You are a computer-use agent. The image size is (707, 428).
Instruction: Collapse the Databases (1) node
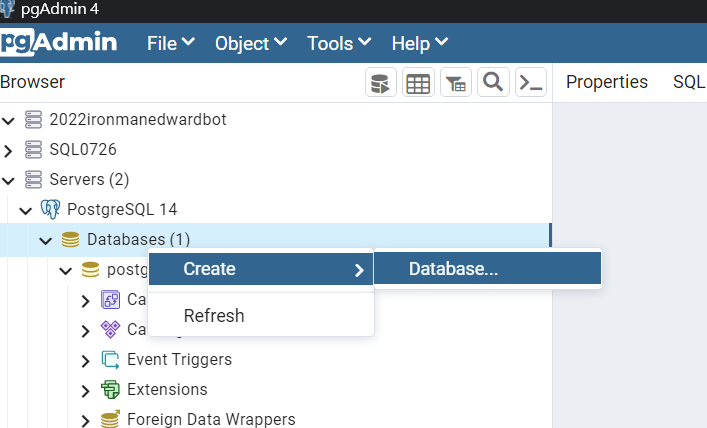click(x=45, y=240)
